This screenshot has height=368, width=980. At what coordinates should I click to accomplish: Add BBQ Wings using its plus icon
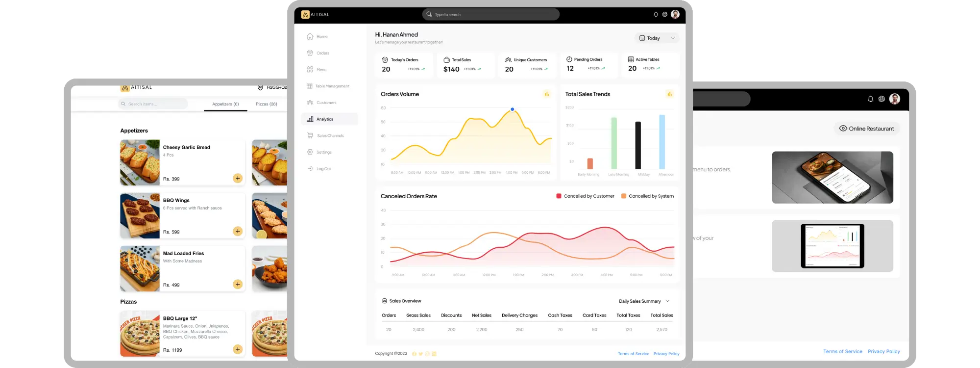click(x=238, y=231)
